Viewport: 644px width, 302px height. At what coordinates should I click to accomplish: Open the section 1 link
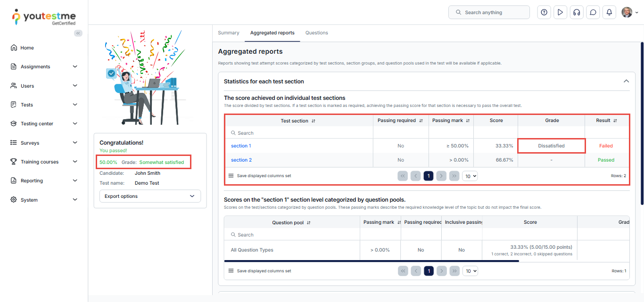point(241,146)
